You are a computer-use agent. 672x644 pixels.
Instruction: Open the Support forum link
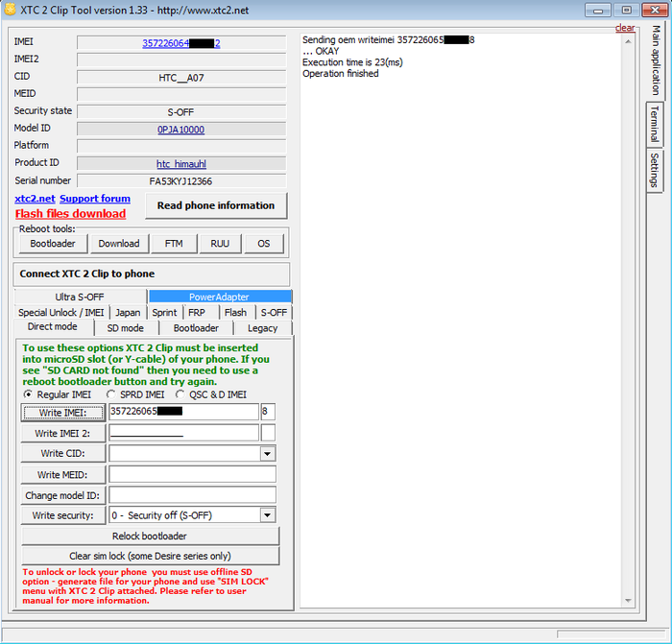[95, 199]
